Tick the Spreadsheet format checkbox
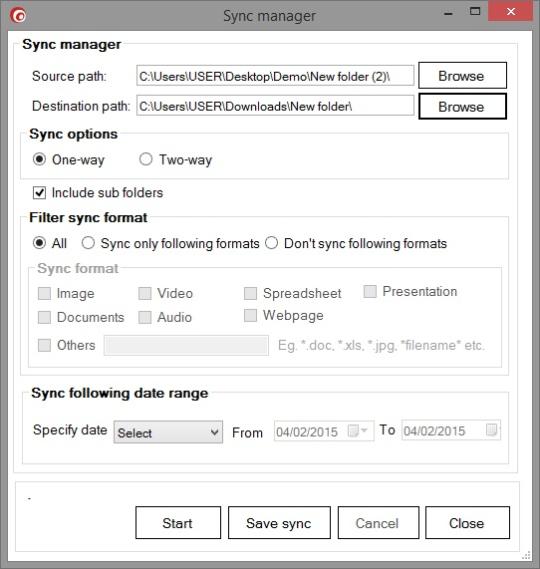Screen dimensions: 540x569 (250, 293)
